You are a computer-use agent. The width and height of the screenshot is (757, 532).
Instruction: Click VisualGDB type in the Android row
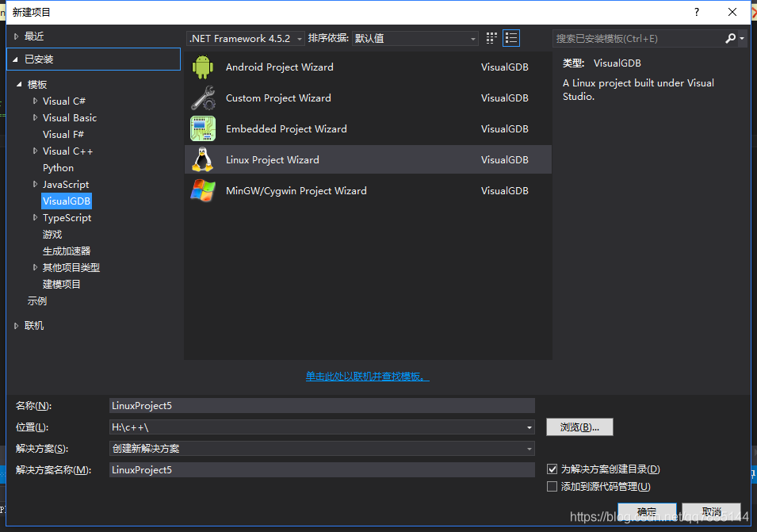click(504, 67)
